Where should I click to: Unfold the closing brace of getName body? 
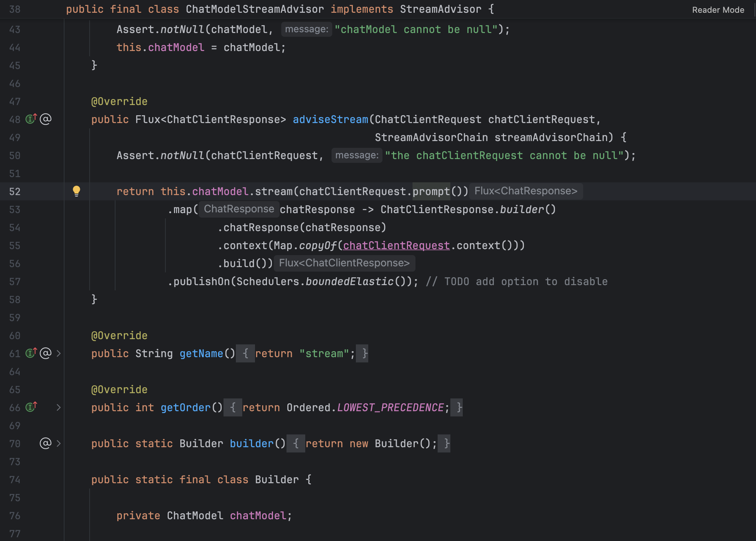[362, 353]
